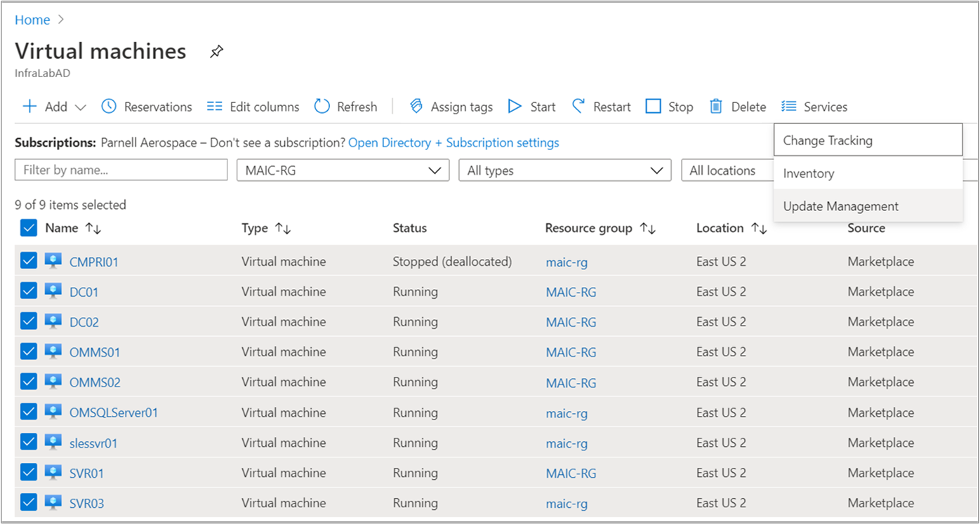980x524 pixels.
Task: Click the Delete trash can icon
Action: tap(716, 107)
